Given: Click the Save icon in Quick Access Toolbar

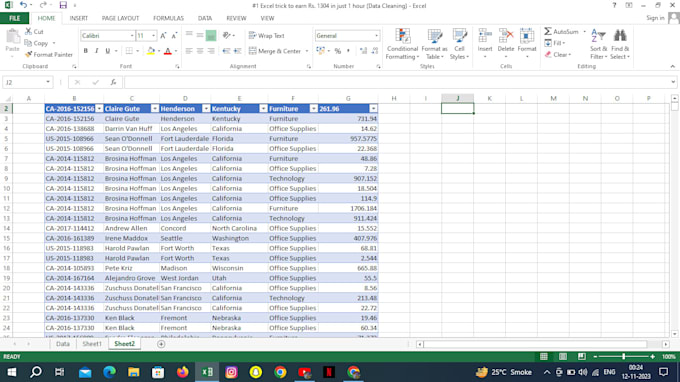Looking at the screenshot, I should pyautogui.click(x=63, y=6).
